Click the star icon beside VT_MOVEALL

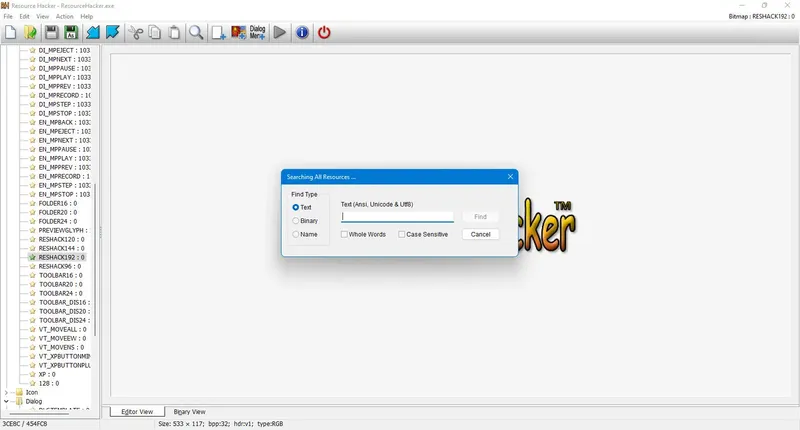33,330
